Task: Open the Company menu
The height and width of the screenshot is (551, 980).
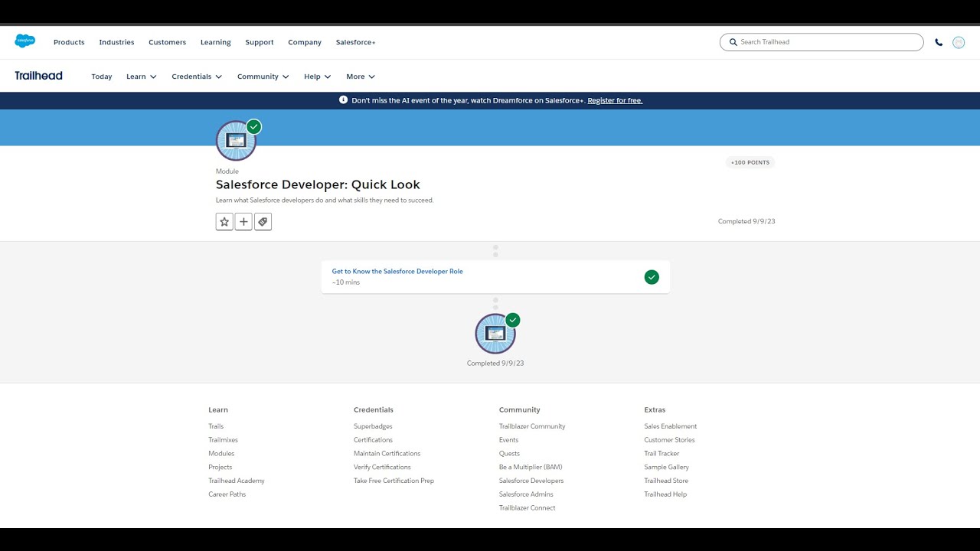Action: 305,42
